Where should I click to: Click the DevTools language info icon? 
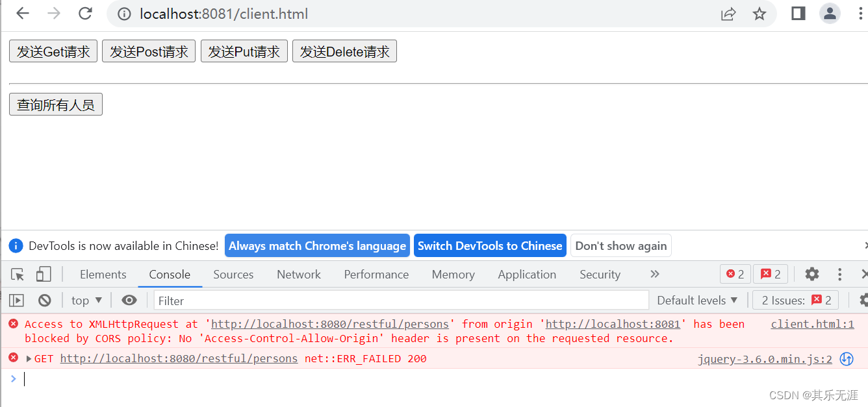pos(16,246)
